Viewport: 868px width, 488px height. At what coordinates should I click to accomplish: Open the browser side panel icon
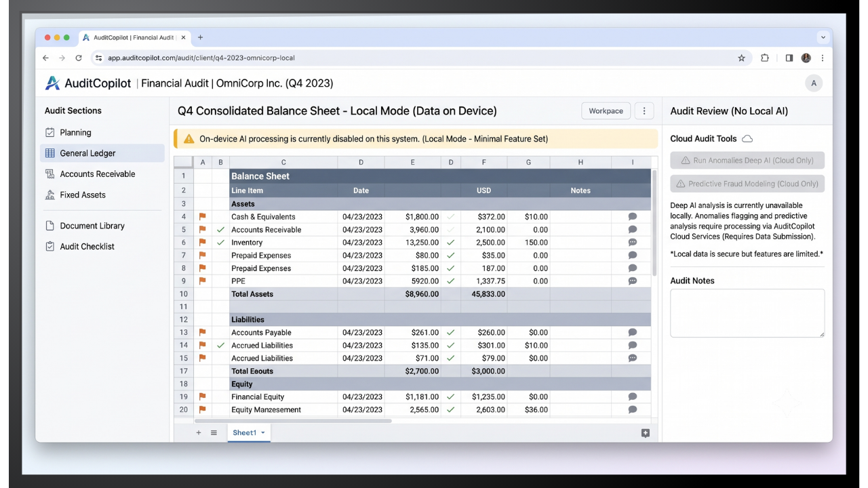[x=789, y=58]
